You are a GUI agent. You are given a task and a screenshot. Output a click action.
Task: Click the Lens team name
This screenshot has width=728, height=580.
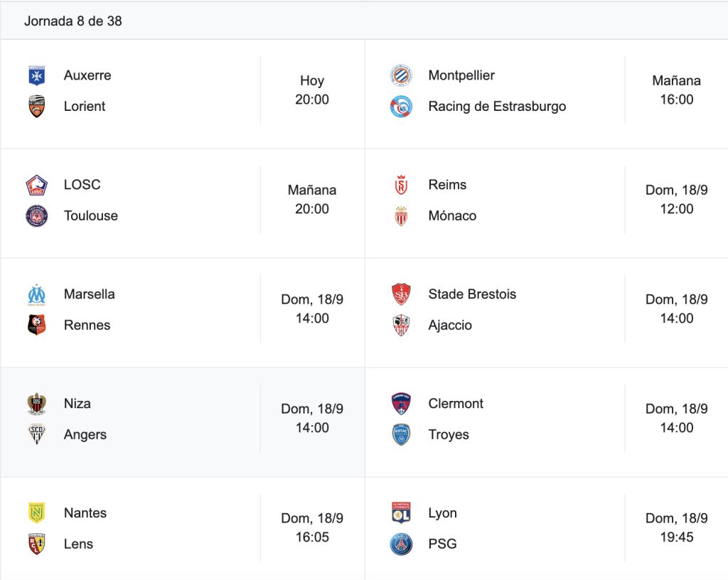(78, 544)
